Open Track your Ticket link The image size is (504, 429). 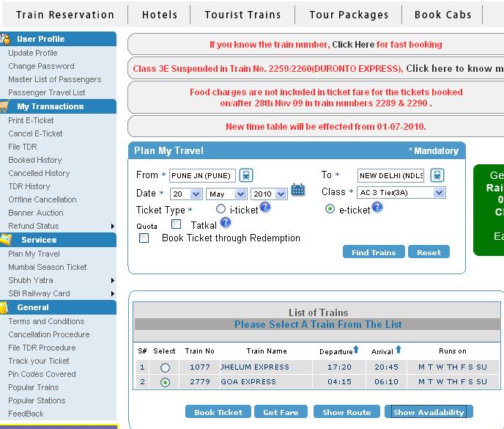[39, 361]
